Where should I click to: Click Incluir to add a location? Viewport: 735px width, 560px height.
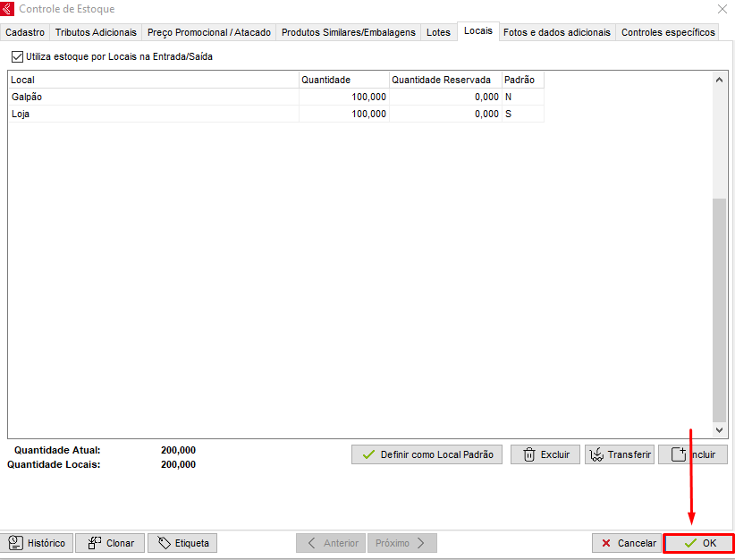pyautogui.click(x=693, y=454)
